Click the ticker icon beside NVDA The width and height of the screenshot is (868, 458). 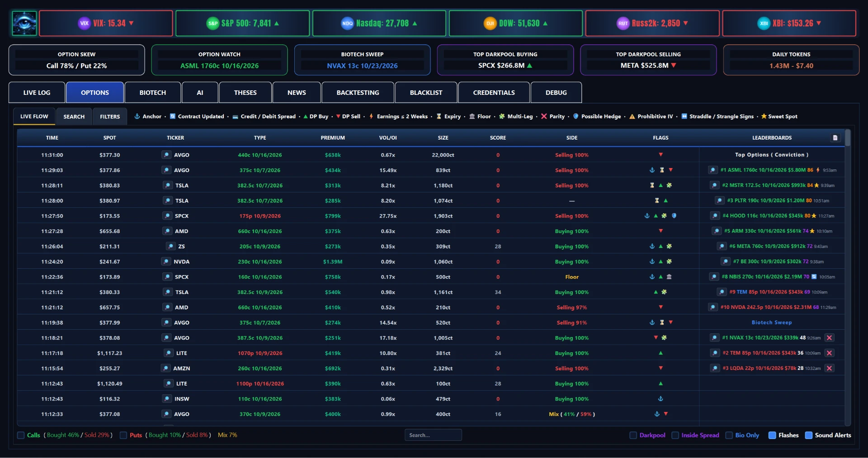(166, 262)
